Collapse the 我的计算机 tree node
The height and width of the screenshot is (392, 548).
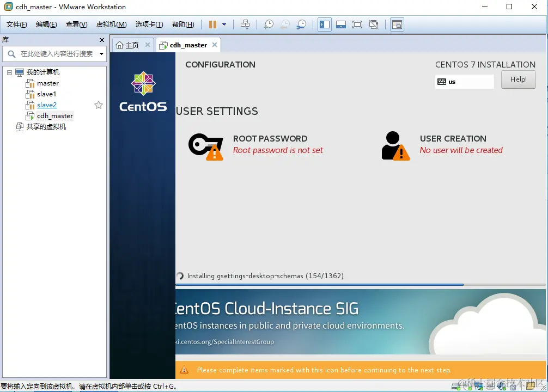(x=9, y=72)
